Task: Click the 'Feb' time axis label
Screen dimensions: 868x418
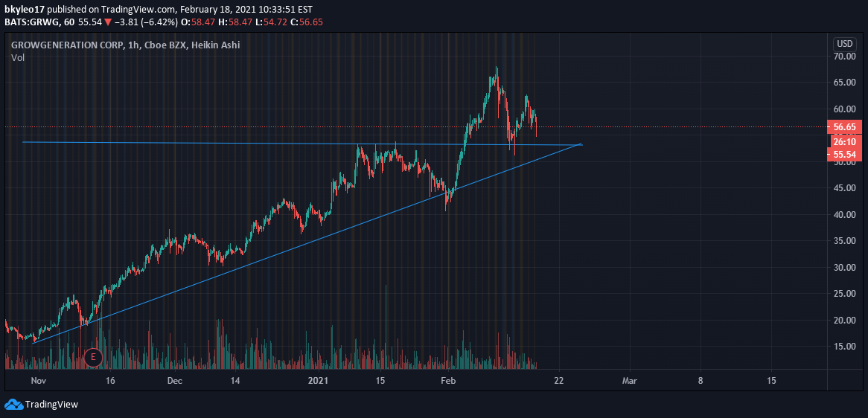Action: pyautogui.click(x=449, y=381)
